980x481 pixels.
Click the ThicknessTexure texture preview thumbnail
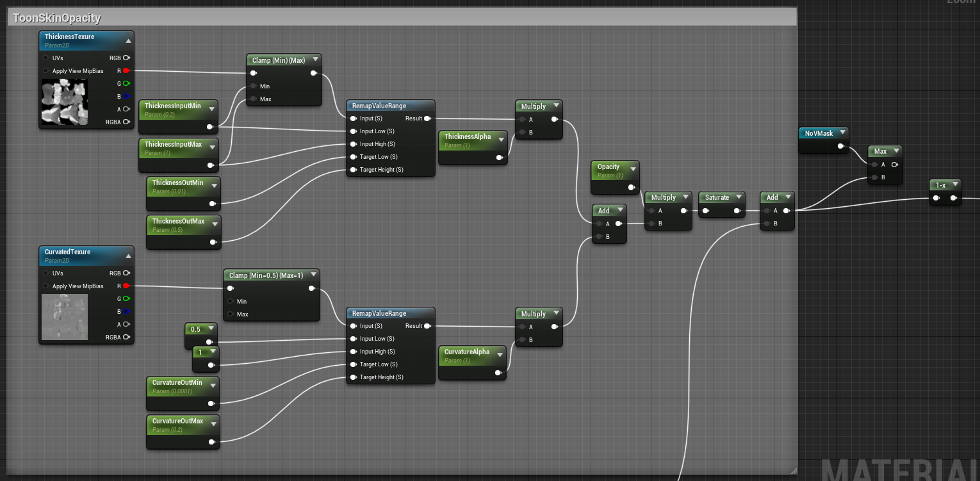64,102
